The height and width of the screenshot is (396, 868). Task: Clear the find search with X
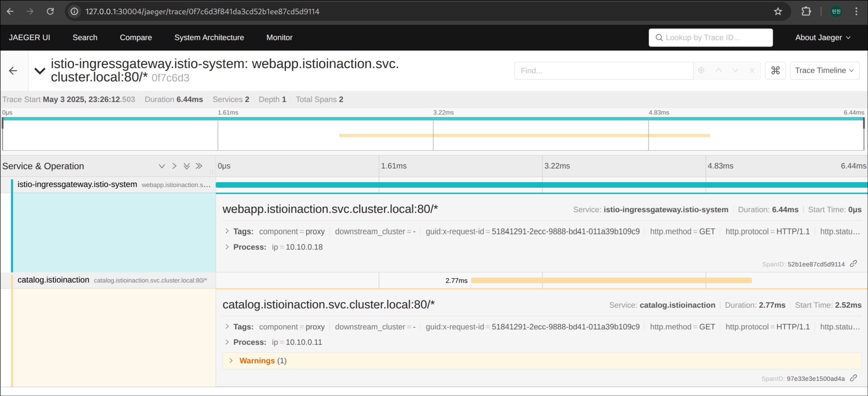[752, 70]
